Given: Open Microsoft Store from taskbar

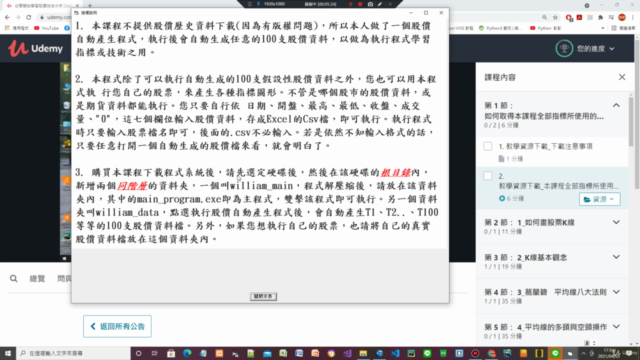Looking at the screenshot, I should [x=171, y=353].
